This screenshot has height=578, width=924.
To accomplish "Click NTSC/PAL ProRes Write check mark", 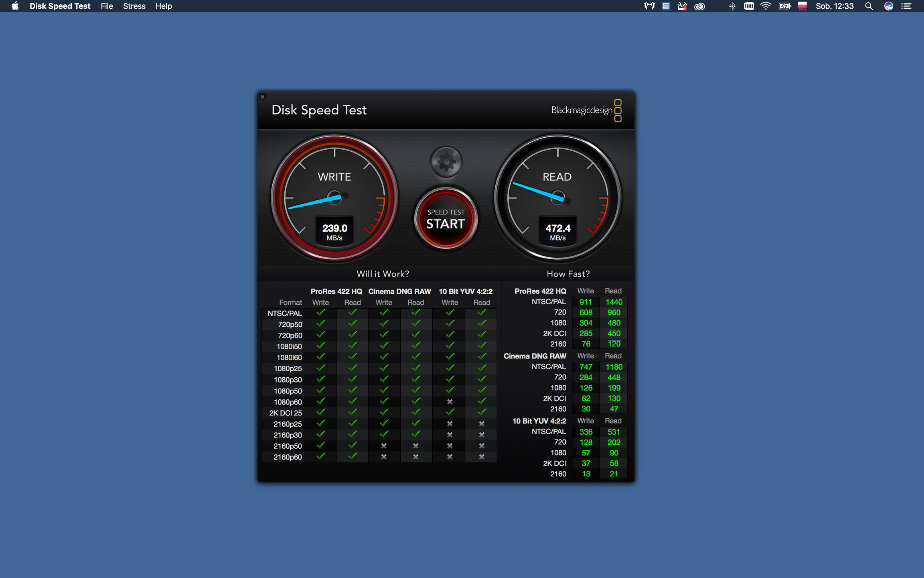I will click(321, 313).
